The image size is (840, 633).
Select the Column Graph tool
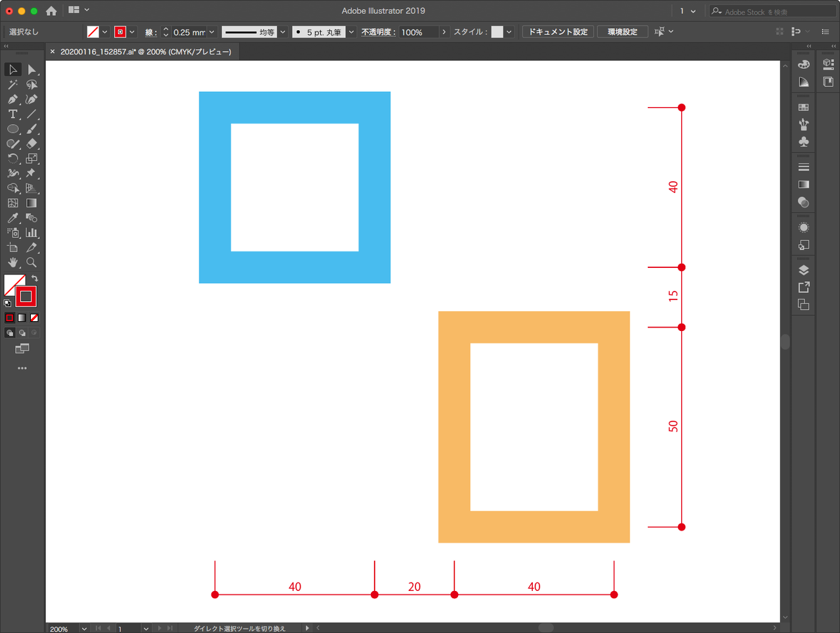point(31,233)
